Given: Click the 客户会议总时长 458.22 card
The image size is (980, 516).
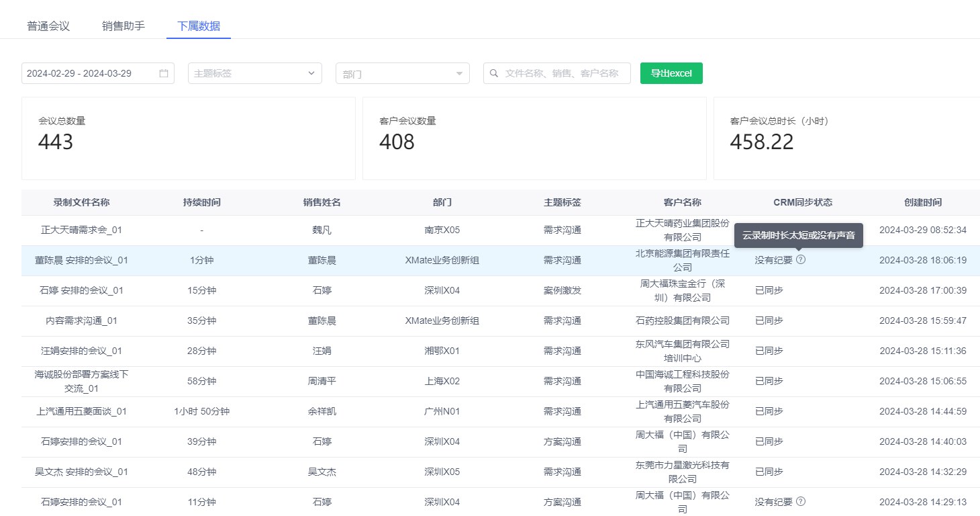Looking at the screenshot, I should 846,138.
